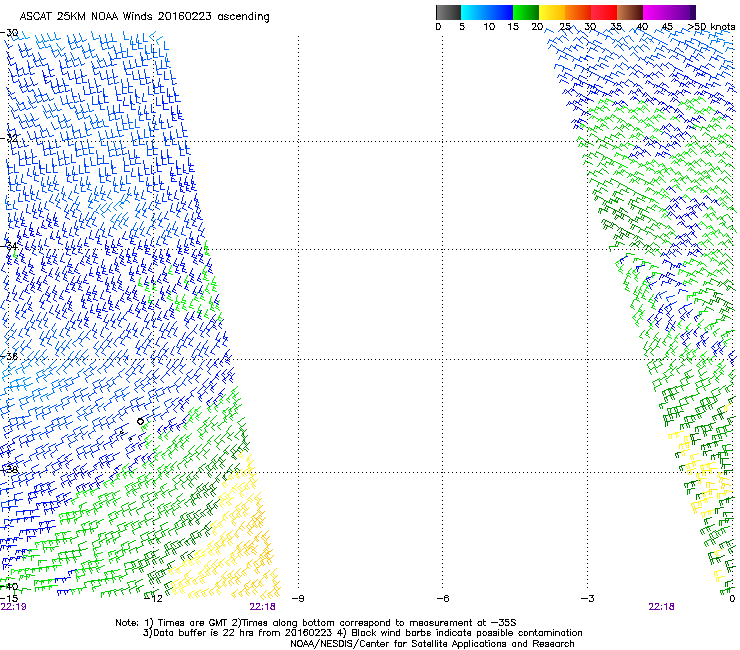
Task: Click the '0' longitude label at axis end
Action: (732, 599)
